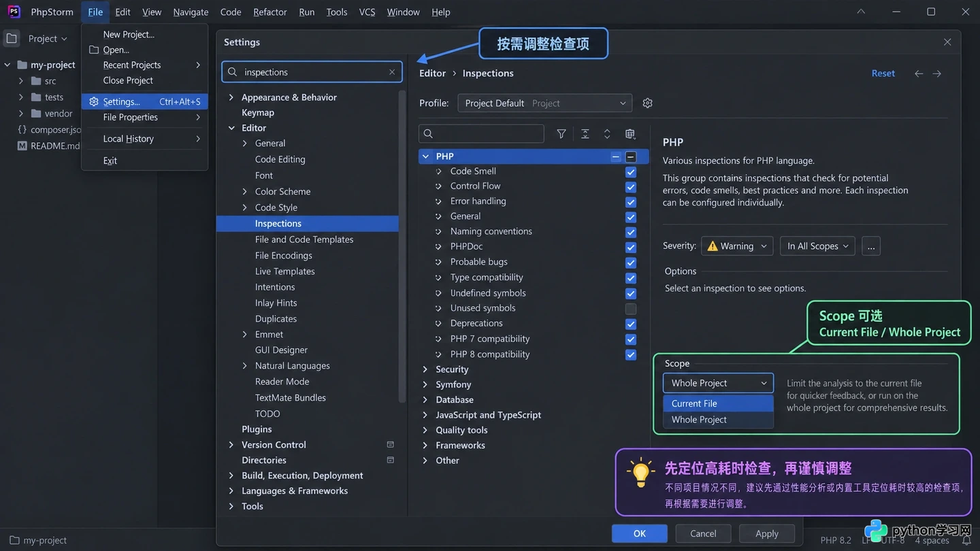Viewport: 980px width, 551px height.
Task: Click the Apply button
Action: (x=766, y=534)
